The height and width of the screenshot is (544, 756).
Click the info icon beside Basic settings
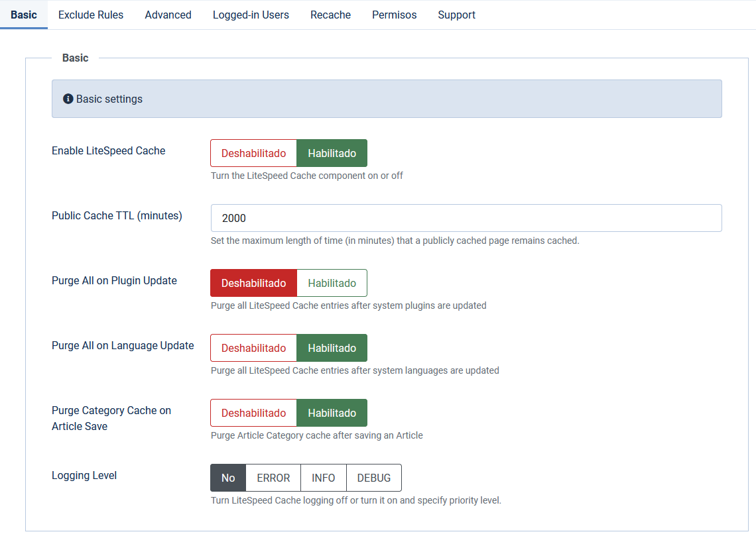pos(68,99)
